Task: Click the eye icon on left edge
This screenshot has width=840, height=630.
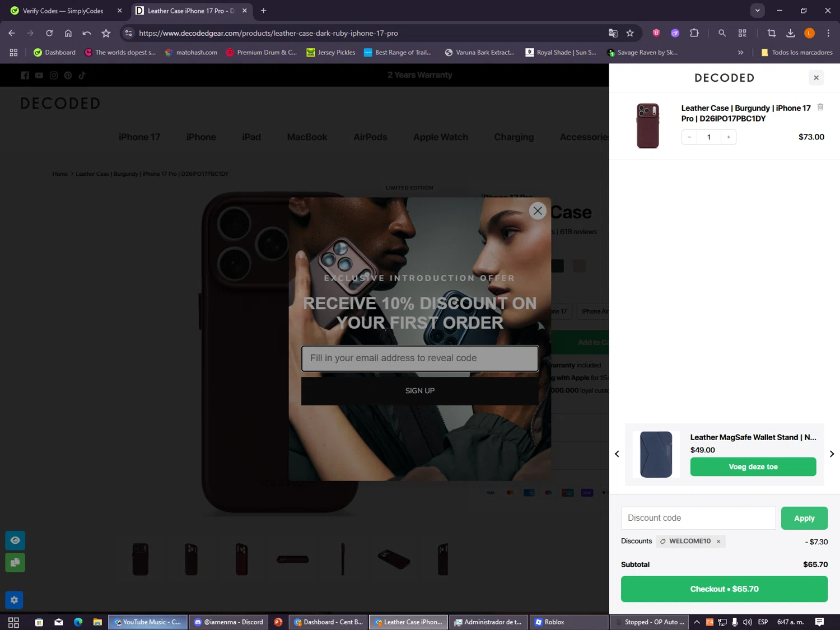Action: point(15,540)
